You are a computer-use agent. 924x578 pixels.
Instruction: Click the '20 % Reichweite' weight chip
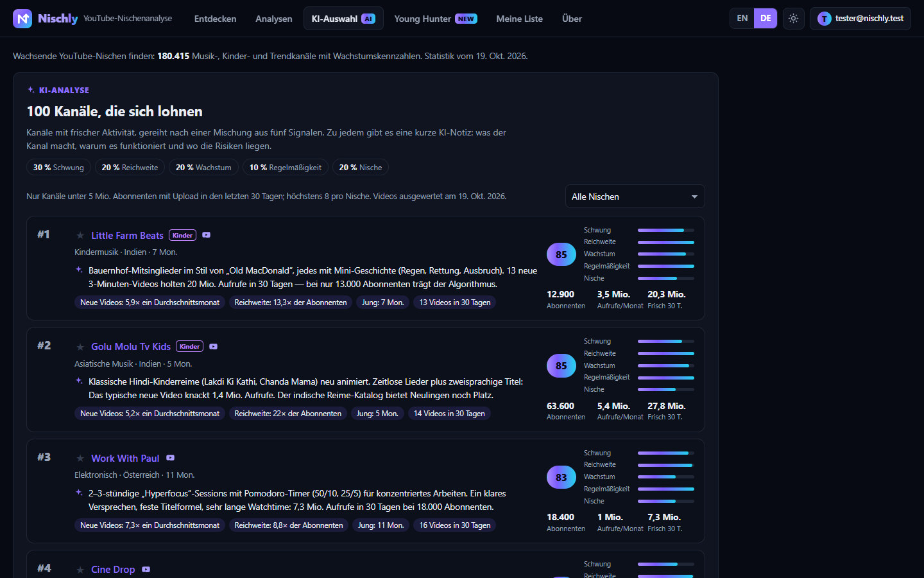[x=130, y=168]
